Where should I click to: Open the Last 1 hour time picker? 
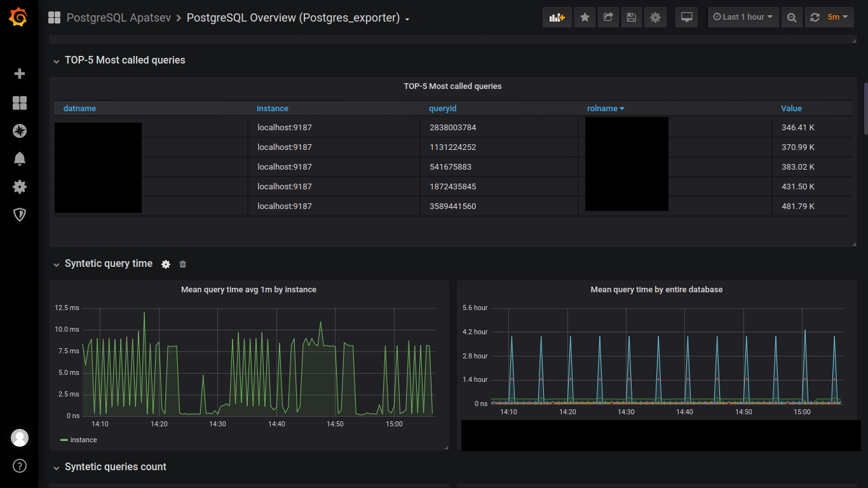743,17
